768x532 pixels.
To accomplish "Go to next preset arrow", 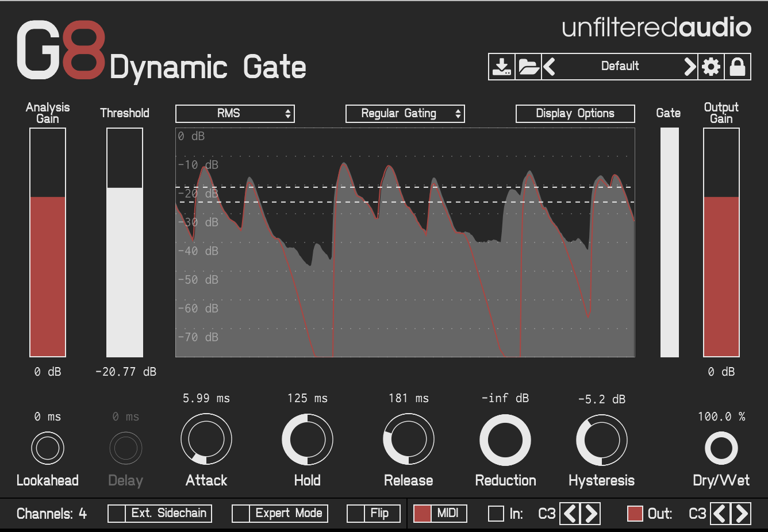I will pos(690,67).
